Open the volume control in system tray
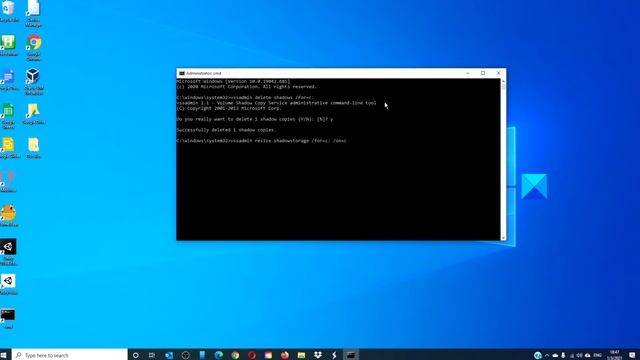Image resolution: width=640 pixels, height=360 pixels. pos(579,355)
